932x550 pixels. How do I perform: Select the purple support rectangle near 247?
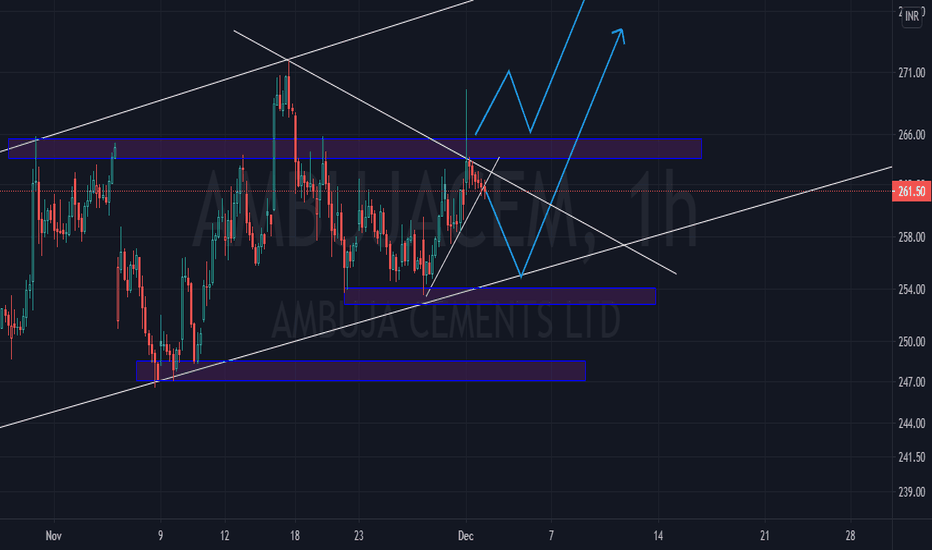[361, 370]
